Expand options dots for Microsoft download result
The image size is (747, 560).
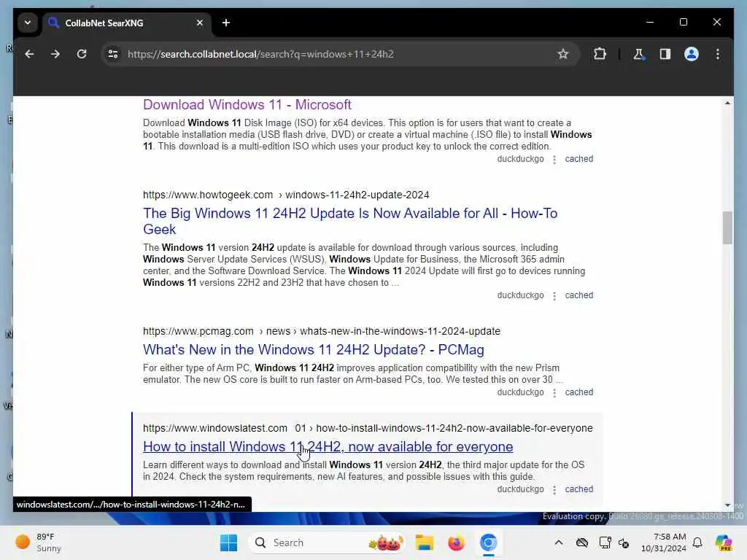click(x=554, y=160)
